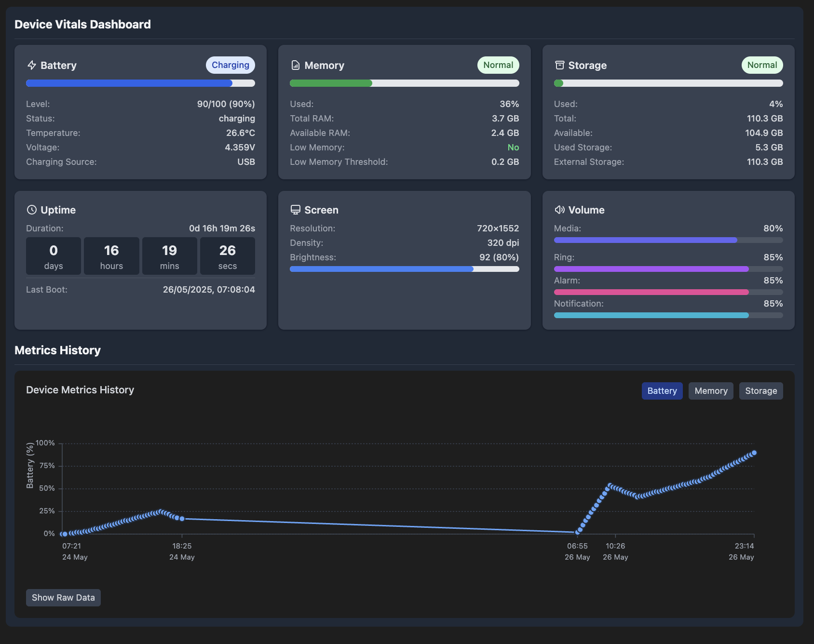Click the last data point on battery chart
Viewport: 814px width, 644px height.
coord(755,453)
